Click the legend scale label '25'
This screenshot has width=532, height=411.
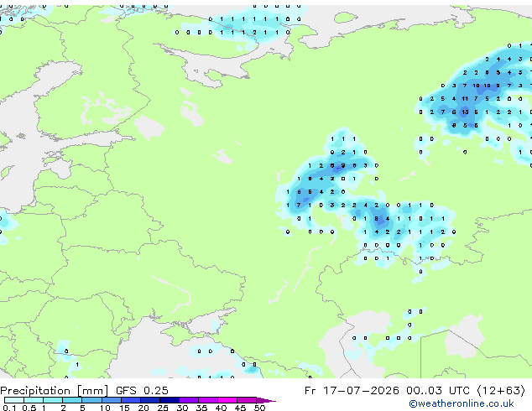pos(163,408)
